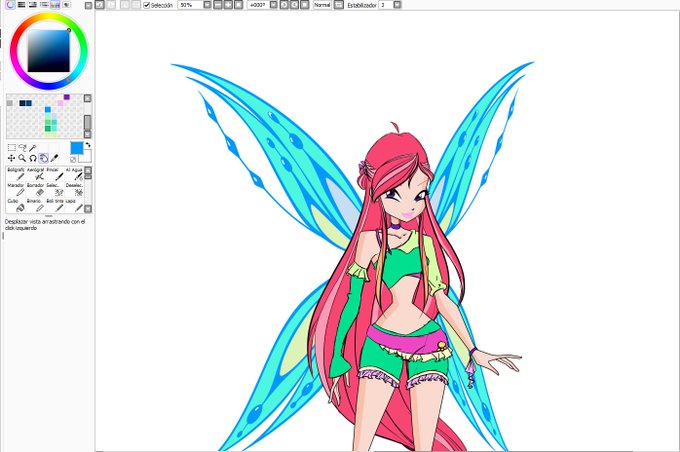Click swatches panel scroll-up arrow

pos(88,98)
